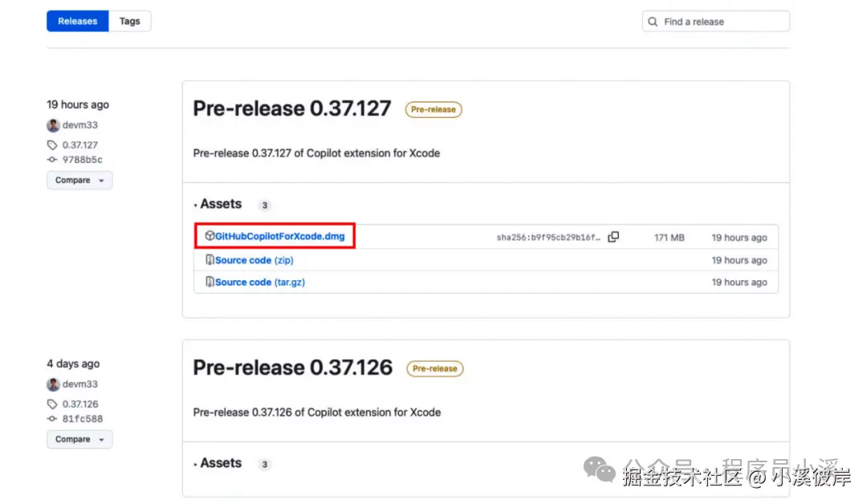Open the Compare dropdown for release 0.37.127
The height and width of the screenshot is (504, 867).
coord(79,180)
